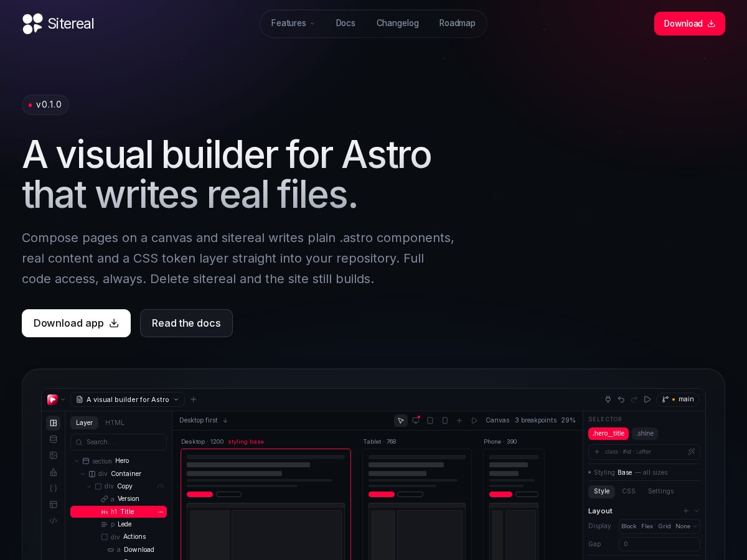
Task: Select the Download link layer in the tree
Action: point(118,550)
